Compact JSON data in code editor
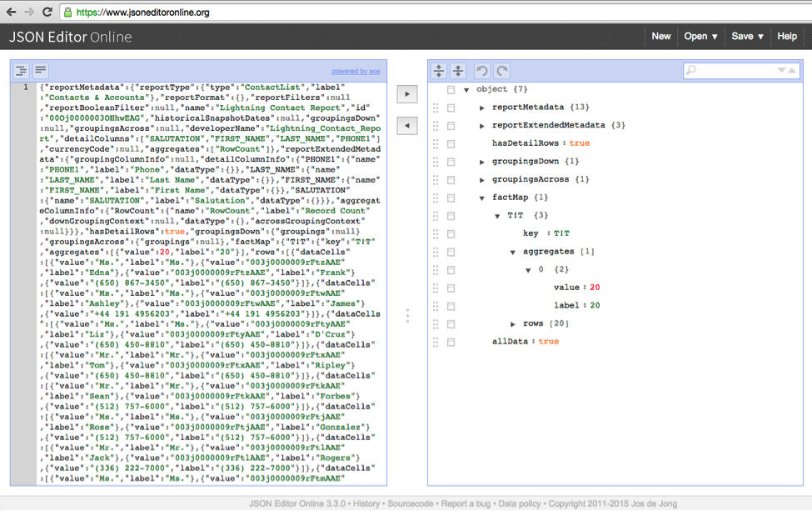The height and width of the screenshot is (511, 812). coord(41,71)
